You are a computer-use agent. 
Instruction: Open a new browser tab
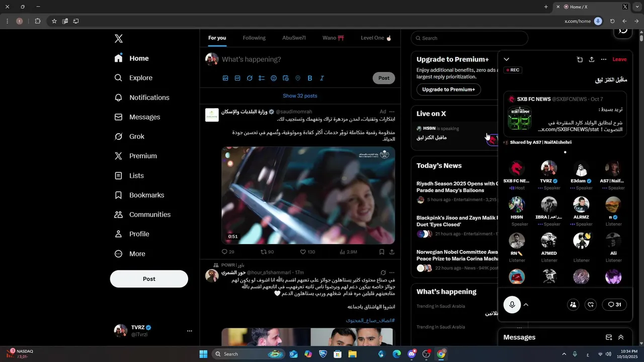click(546, 7)
